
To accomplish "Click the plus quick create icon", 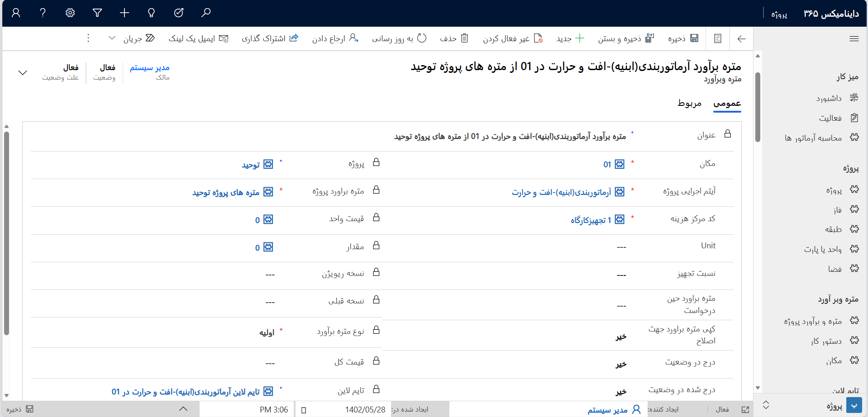I will [124, 13].
